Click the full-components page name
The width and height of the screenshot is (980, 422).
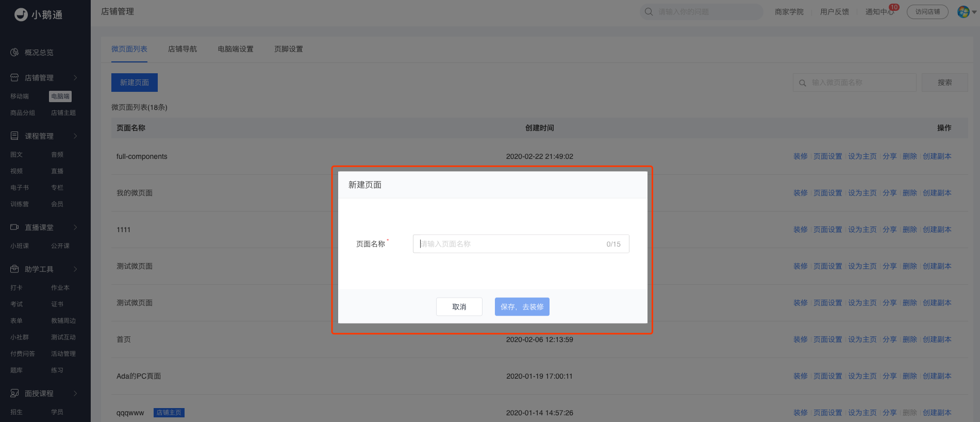tap(142, 156)
